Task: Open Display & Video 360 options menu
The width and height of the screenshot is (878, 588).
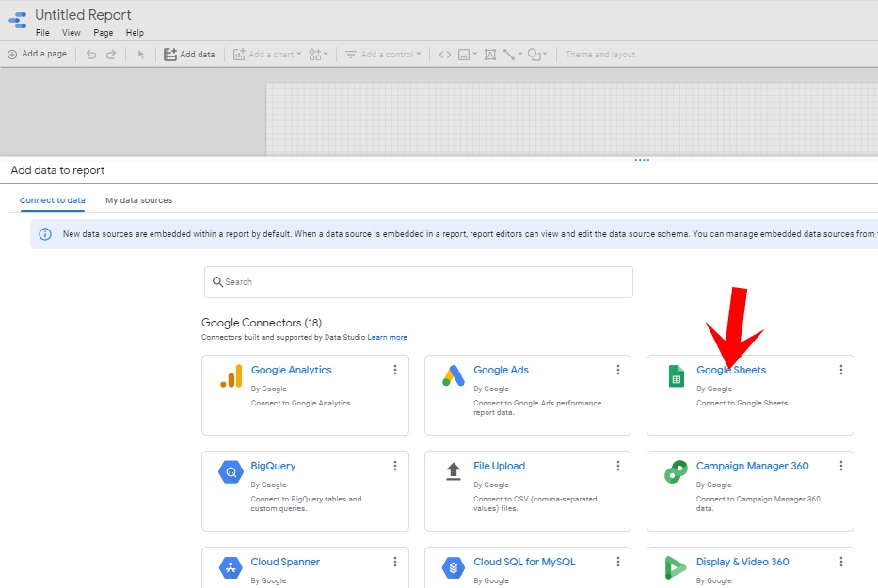Action: (841, 562)
